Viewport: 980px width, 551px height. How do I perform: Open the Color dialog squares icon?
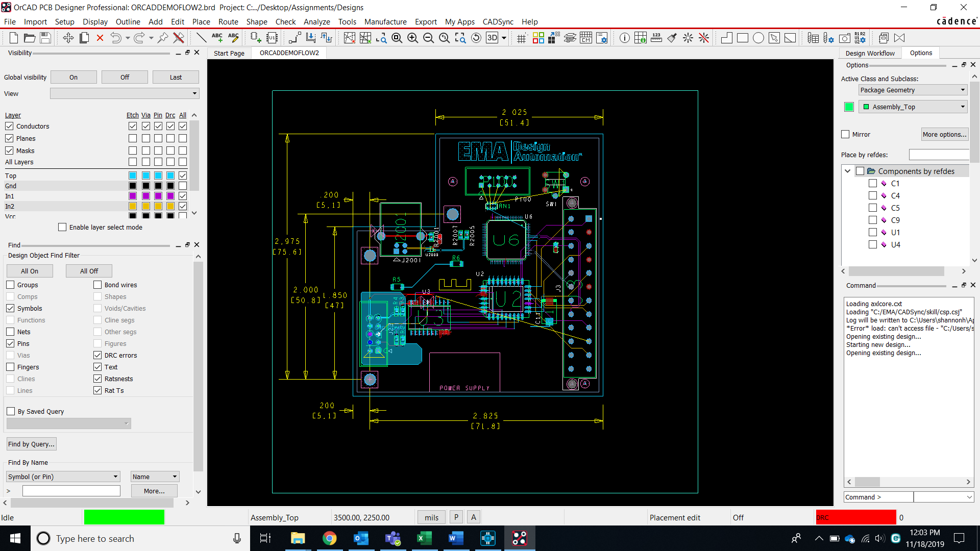(538, 38)
